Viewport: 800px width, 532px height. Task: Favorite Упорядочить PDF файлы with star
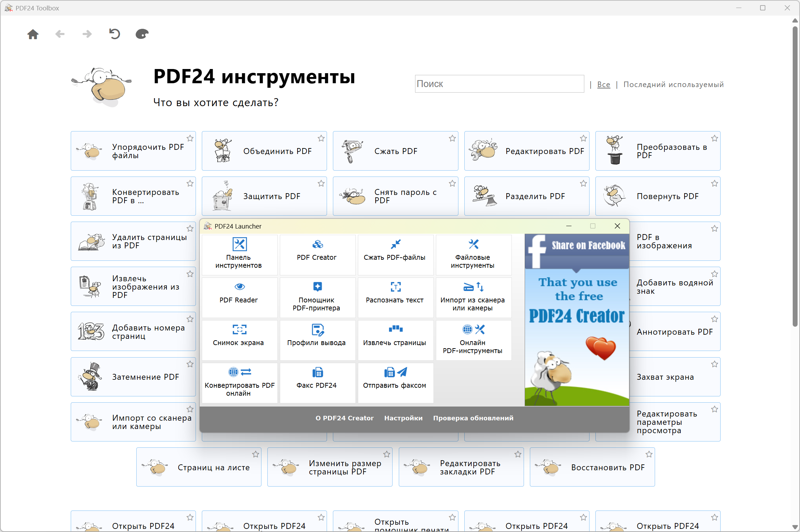coord(190,138)
